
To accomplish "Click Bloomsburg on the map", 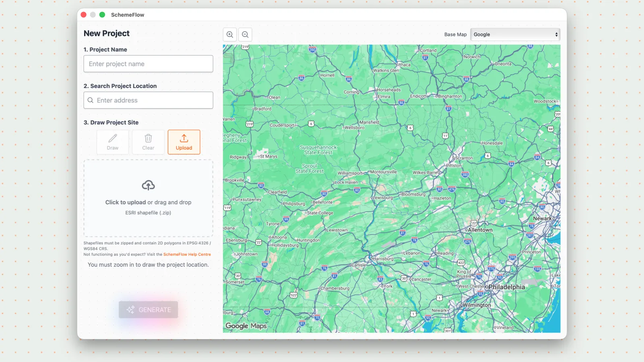I will (x=413, y=194).
